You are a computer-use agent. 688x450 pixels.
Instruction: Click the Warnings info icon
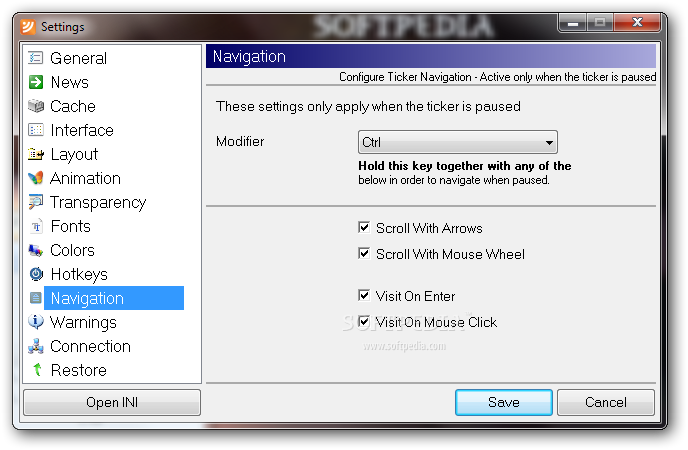(36, 321)
